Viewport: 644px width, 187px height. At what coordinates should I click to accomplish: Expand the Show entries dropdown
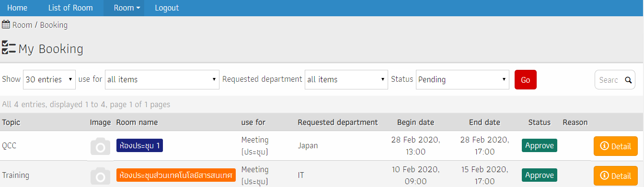tap(49, 79)
